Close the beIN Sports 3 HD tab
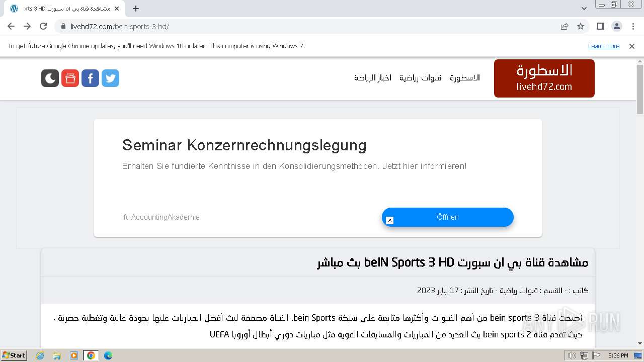The height and width of the screenshot is (362, 644). pyautogui.click(x=117, y=9)
